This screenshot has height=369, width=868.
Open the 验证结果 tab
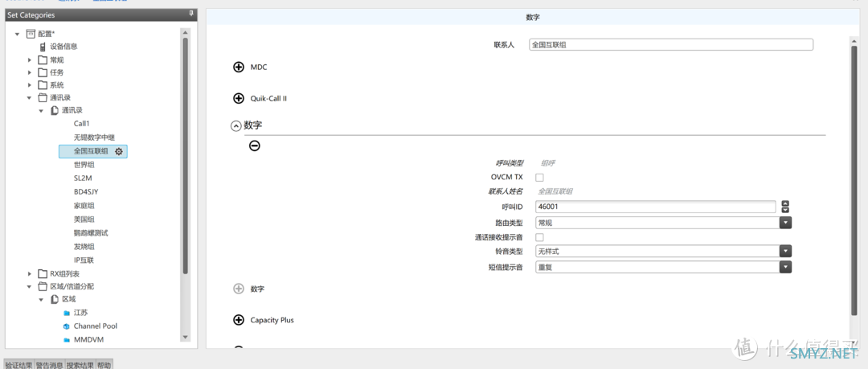click(18, 365)
